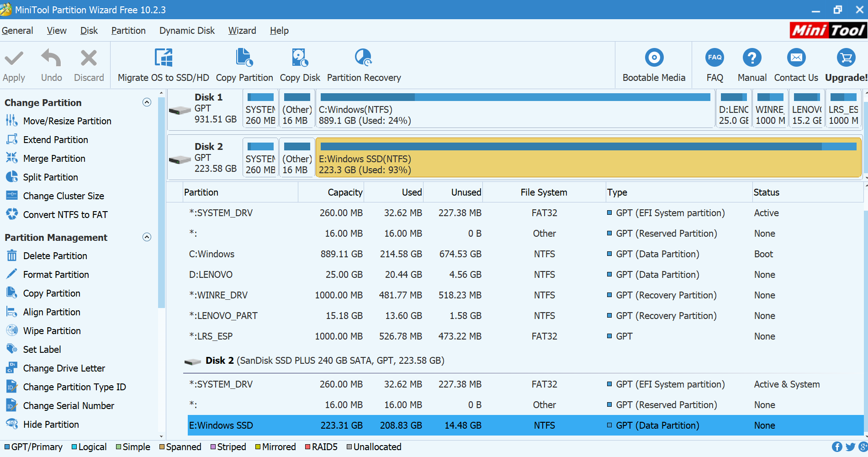This screenshot has height=457, width=868.
Task: Select *:LENOVO_PART partition row
Action: click(x=525, y=316)
